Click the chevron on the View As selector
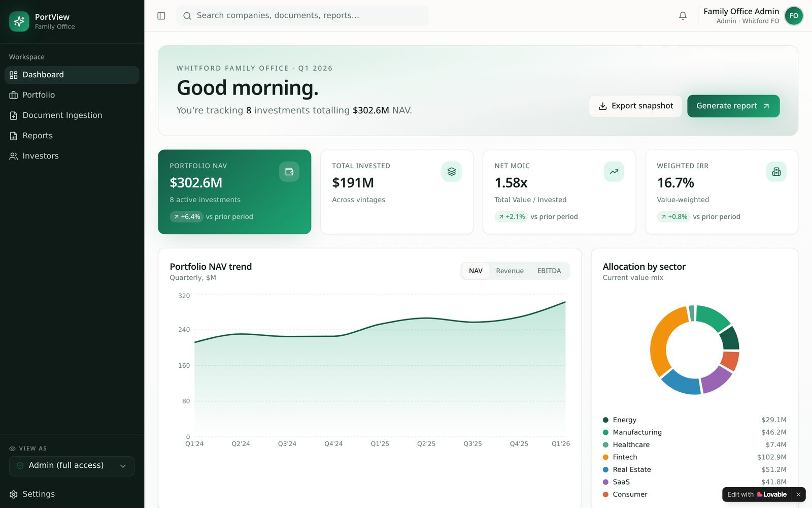This screenshot has width=812, height=508. (123, 466)
